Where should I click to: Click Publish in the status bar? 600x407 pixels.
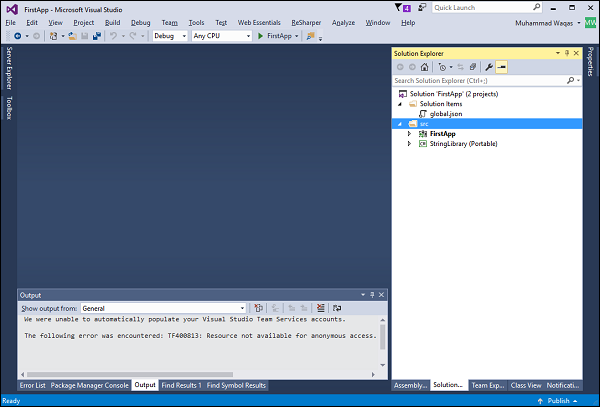[558, 400]
